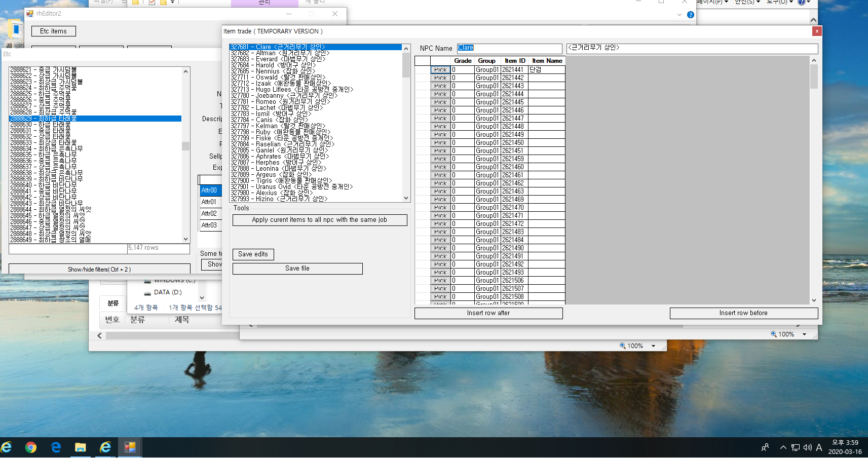The width and height of the screenshot is (868, 458).
Task: Click Apply current items to all npc button
Action: (320, 220)
